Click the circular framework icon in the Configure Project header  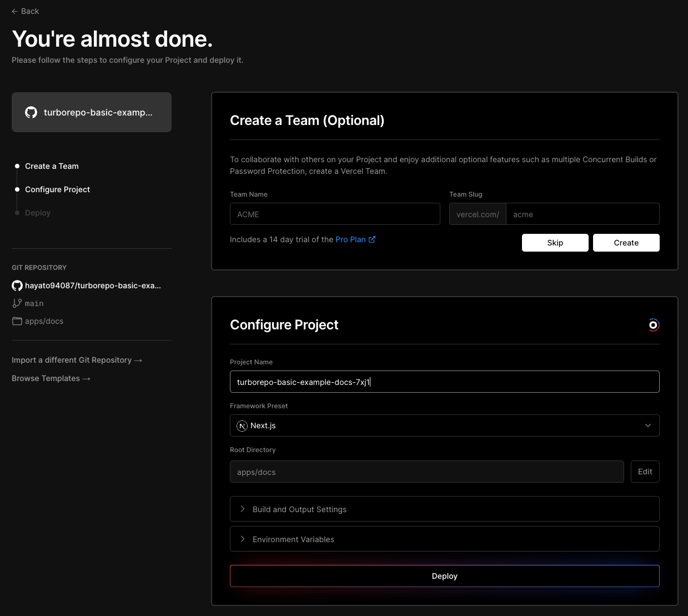(x=654, y=325)
